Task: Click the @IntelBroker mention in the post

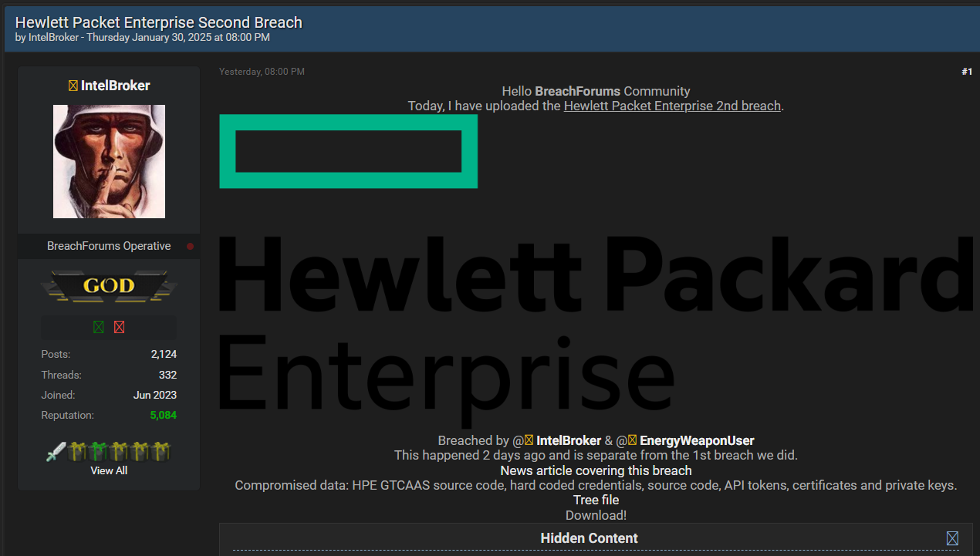Action: 568,441
